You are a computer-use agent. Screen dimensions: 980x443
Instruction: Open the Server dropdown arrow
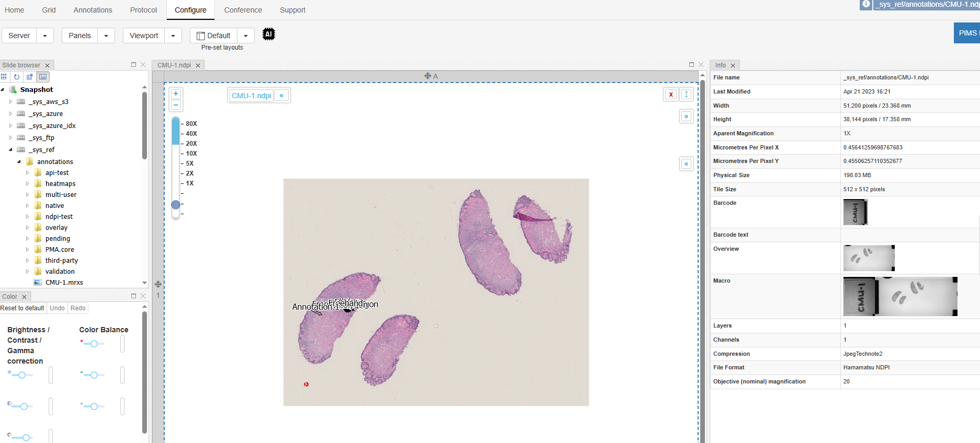tap(45, 36)
